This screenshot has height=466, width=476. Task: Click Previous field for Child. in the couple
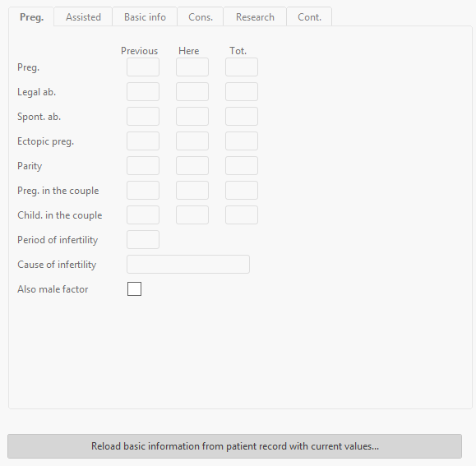point(143,215)
